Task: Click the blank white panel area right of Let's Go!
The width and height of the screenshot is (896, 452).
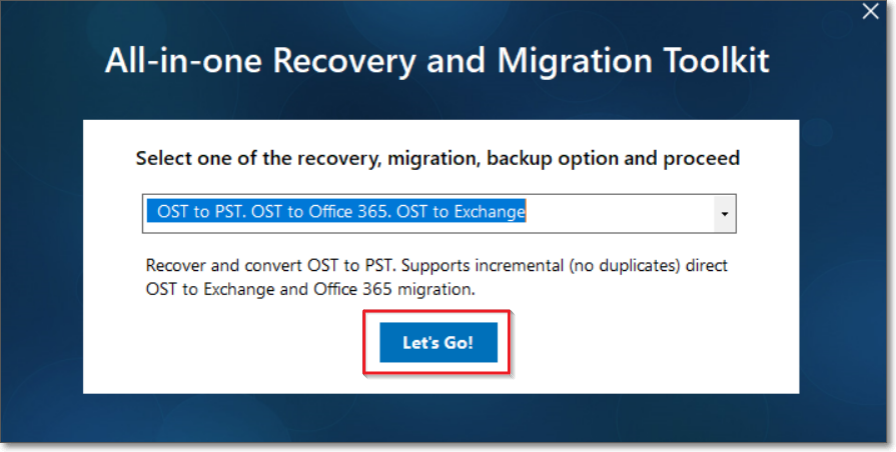Action: (651, 349)
